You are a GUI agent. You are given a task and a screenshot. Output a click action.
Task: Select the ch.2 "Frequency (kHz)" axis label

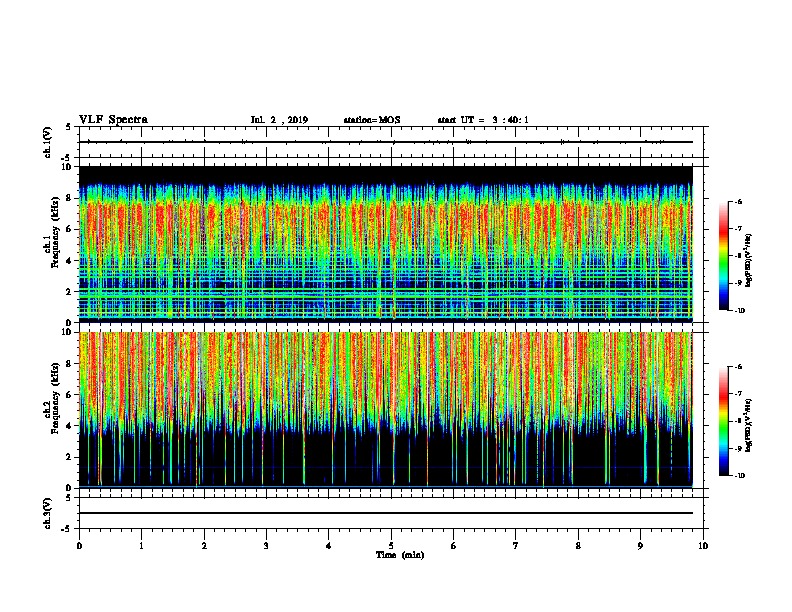click(x=55, y=398)
